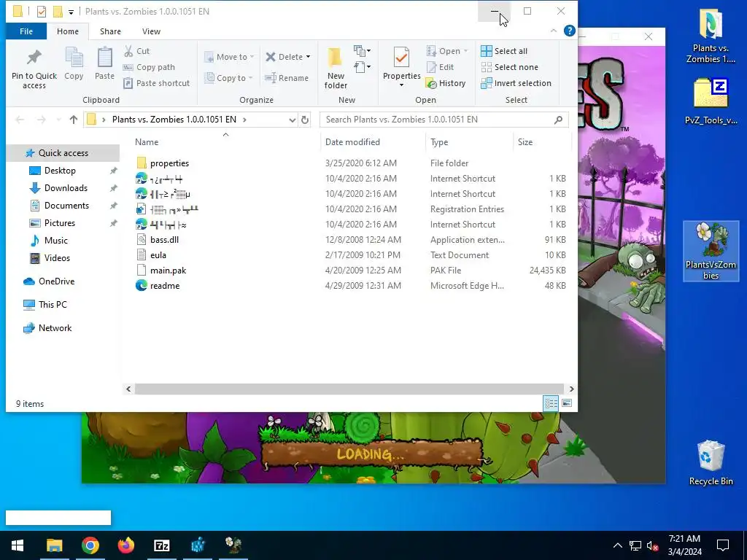This screenshot has width=747, height=560.
Task: Click the search magnifier icon
Action: tap(558, 120)
